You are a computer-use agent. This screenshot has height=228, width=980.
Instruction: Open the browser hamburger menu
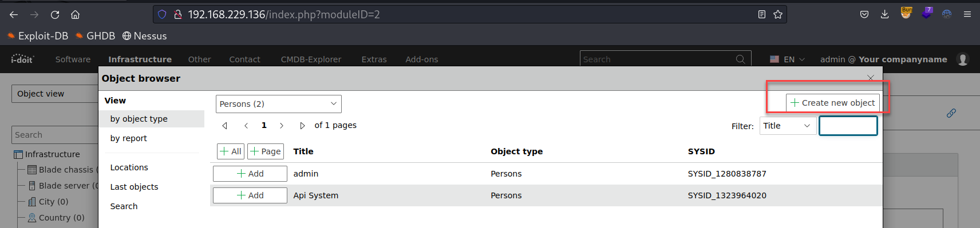pyautogui.click(x=967, y=14)
